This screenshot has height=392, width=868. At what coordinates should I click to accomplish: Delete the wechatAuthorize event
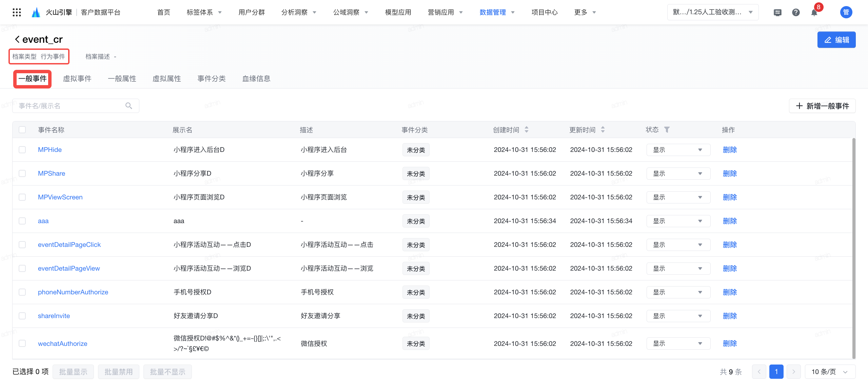tap(730, 343)
